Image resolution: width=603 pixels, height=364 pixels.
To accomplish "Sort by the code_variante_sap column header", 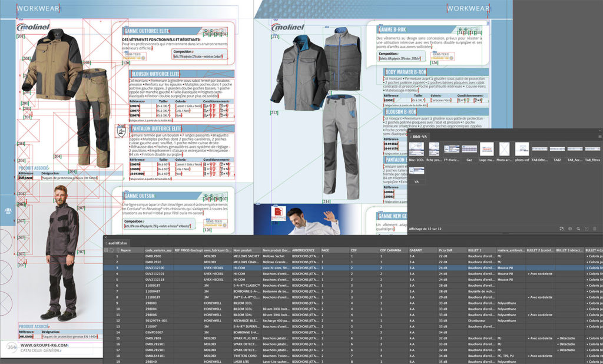I will (158, 250).
